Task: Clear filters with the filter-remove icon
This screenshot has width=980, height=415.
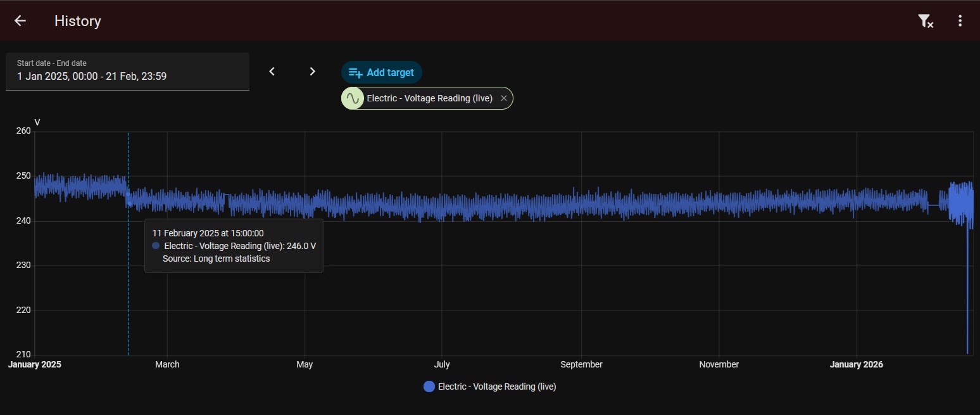Action: (x=926, y=21)
